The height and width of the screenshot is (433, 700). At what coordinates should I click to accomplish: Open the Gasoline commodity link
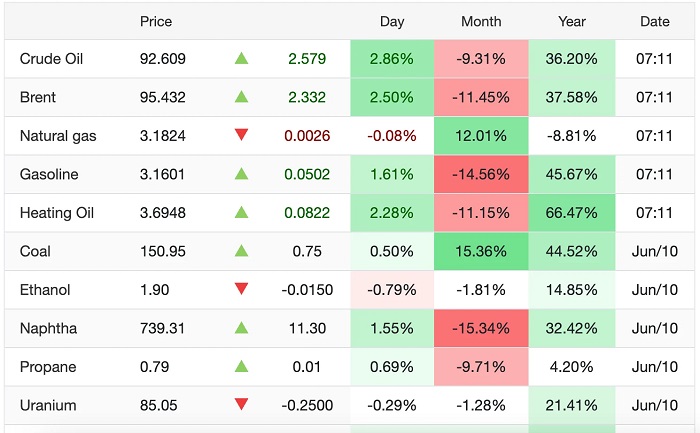tap(49, 174)
